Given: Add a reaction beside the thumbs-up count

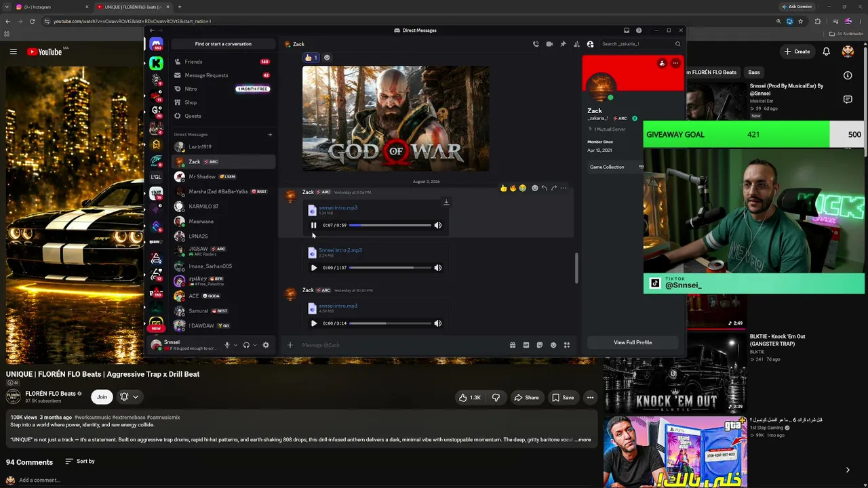Looking at the screenshot, I should point(327,58).
